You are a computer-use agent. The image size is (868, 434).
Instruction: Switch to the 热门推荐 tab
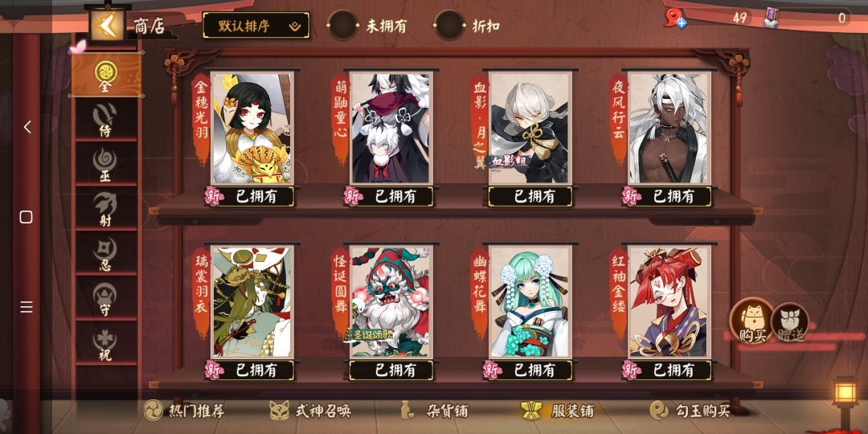tap(184, 411)
